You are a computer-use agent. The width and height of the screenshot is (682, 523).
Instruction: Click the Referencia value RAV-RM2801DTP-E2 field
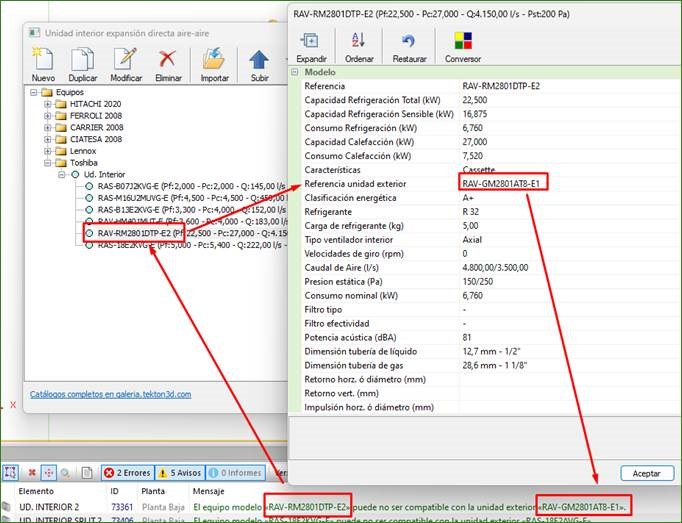501,86
